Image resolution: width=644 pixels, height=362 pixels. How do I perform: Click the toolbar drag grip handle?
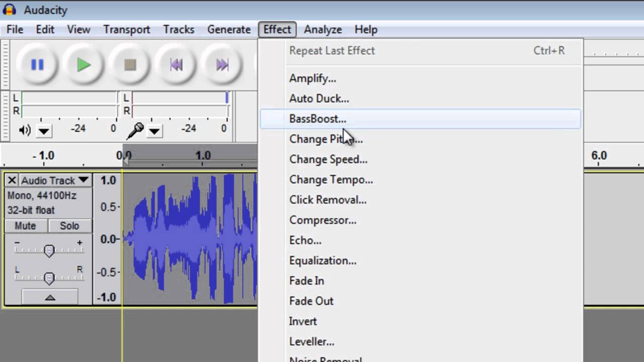(5, 65)
